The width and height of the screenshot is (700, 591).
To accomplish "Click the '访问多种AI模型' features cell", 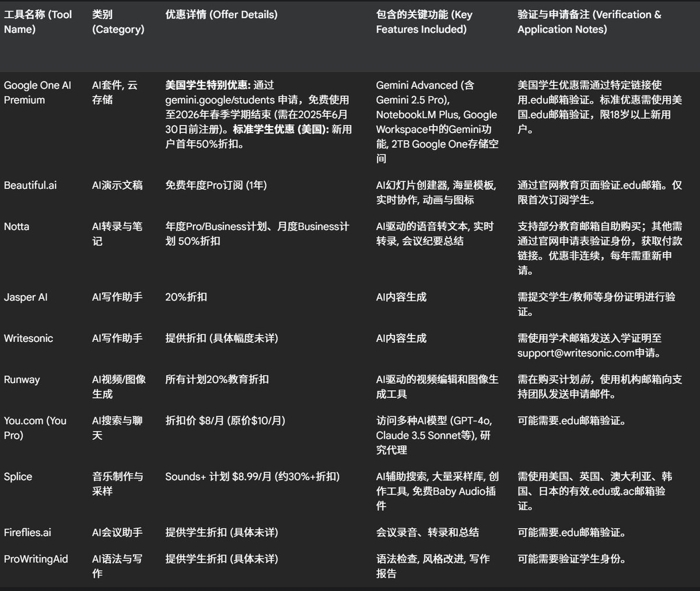I will (x=434, y=435).
